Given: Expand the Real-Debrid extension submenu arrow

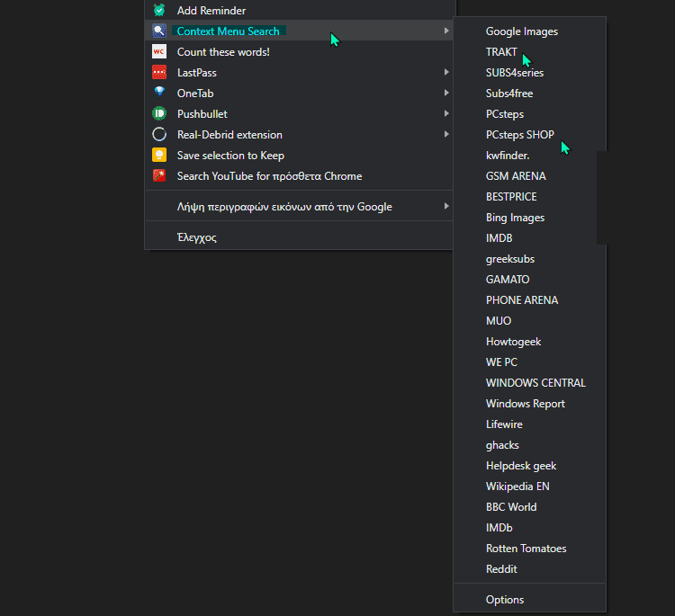Looking at the screenshot, I should (x=446, y=134).
